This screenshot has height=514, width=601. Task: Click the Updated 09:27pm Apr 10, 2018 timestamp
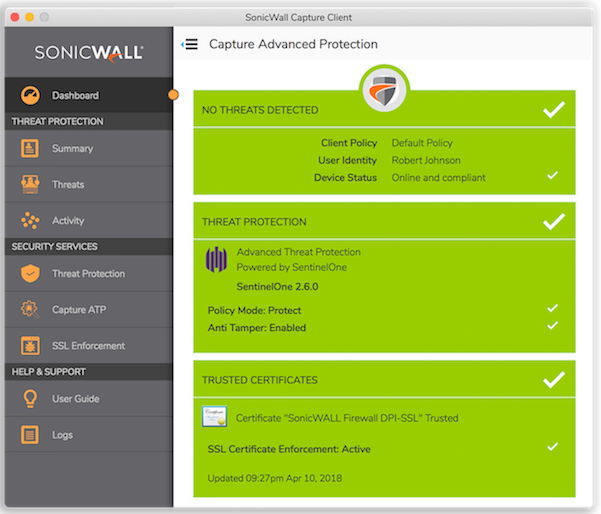(275, 478)
